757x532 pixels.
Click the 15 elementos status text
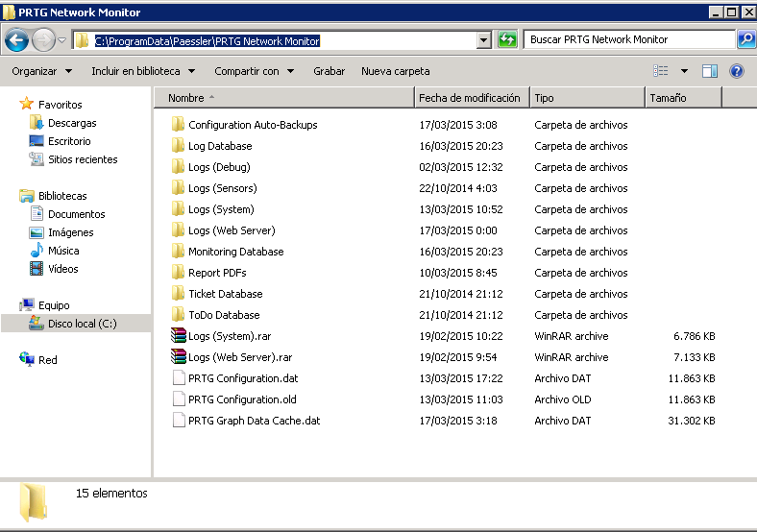pyautogui.click(x=111, y=493)
